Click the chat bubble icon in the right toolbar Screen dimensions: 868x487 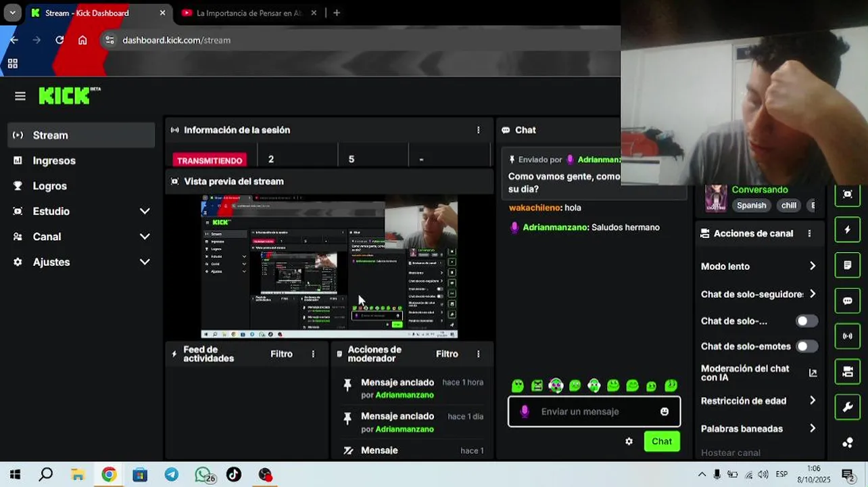coord(848,301)
